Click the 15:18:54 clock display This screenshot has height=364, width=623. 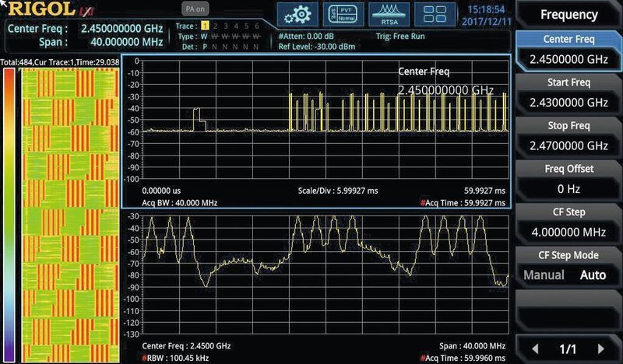click(486, 9)
